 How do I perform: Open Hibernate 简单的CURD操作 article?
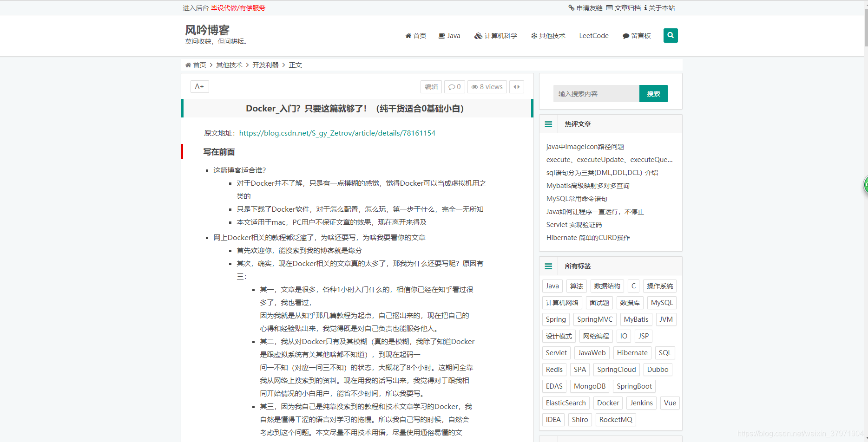(x=588, y=238)
